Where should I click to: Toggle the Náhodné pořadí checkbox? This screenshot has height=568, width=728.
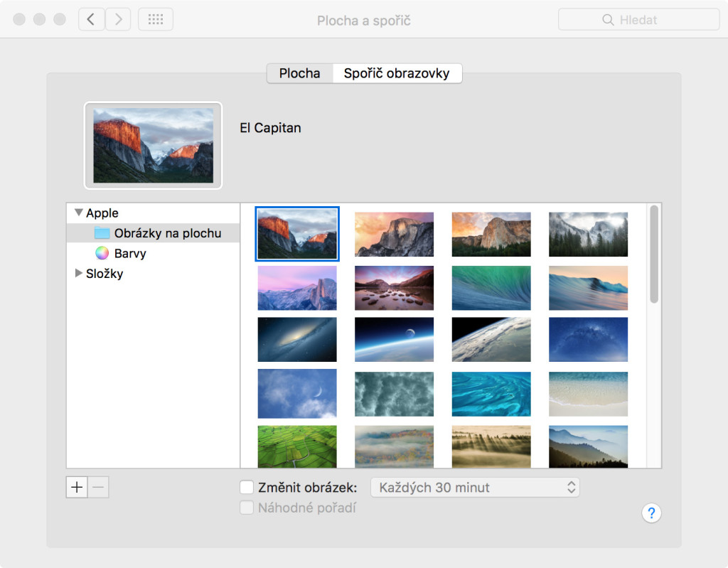click(247, 508)
